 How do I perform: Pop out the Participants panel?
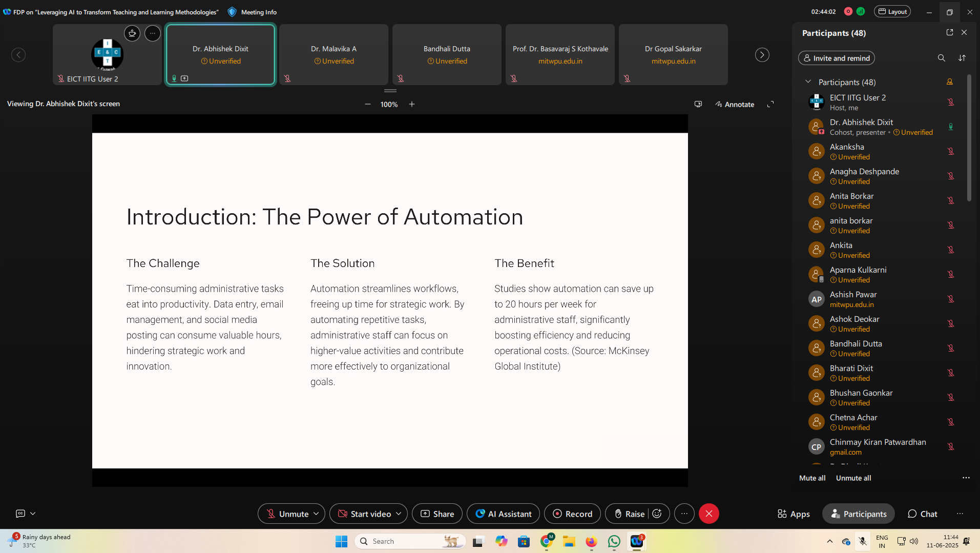[x=949, y=32]
